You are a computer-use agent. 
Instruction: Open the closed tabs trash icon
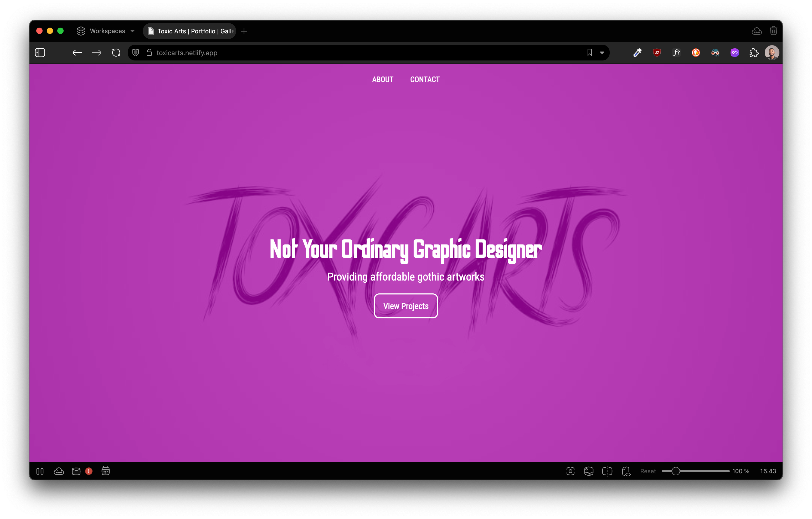[x=774, y=31]
